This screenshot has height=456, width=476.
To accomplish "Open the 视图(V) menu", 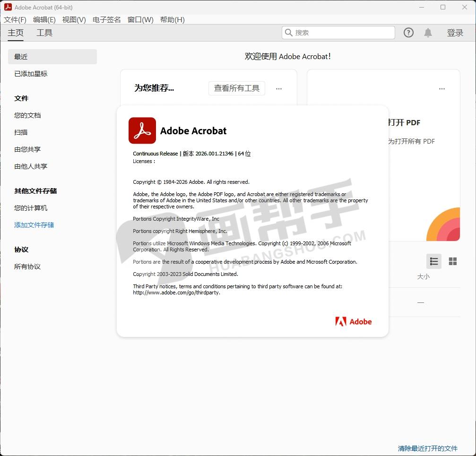I will click(x=74, y=20).
